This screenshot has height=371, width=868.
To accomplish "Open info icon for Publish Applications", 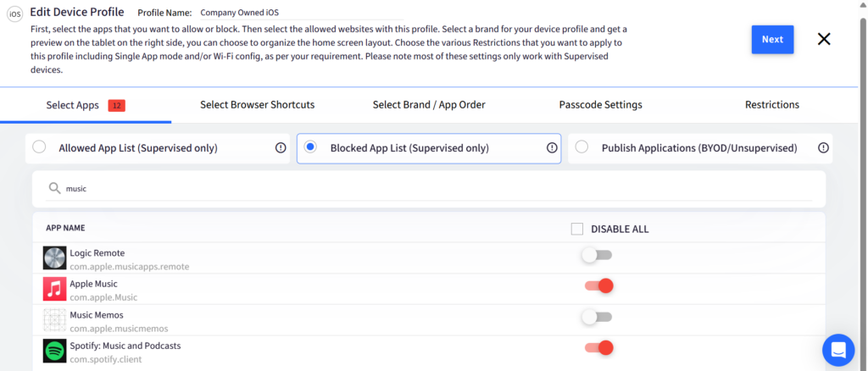I will pyautogui.click(x=823, y=147).
